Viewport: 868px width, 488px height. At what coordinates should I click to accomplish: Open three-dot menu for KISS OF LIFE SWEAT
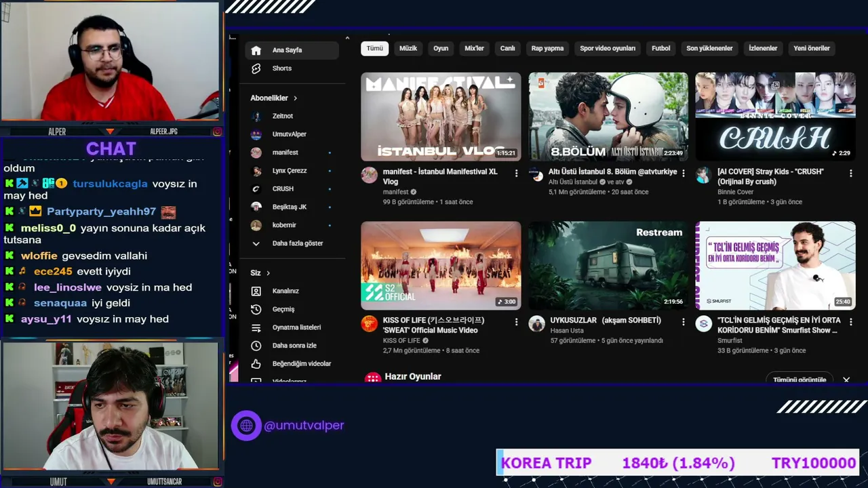[x=516, y=322]
